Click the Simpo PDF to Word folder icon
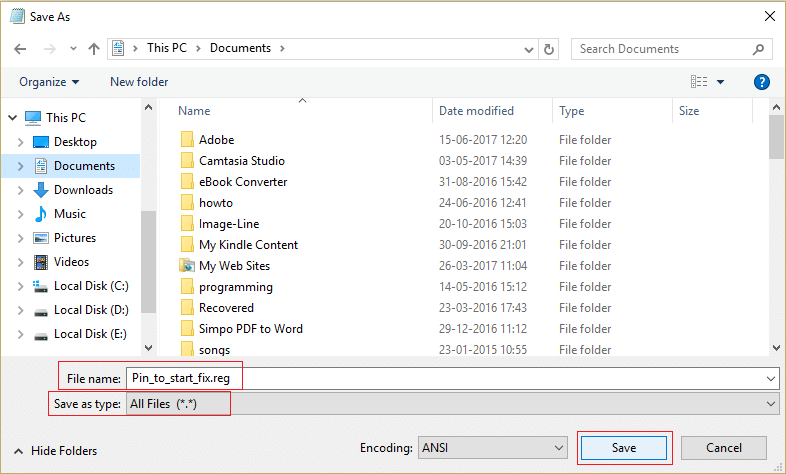Image resolution: width=786 pixels, height=474 pixels. pyautogui.click(x=187, y=329)
